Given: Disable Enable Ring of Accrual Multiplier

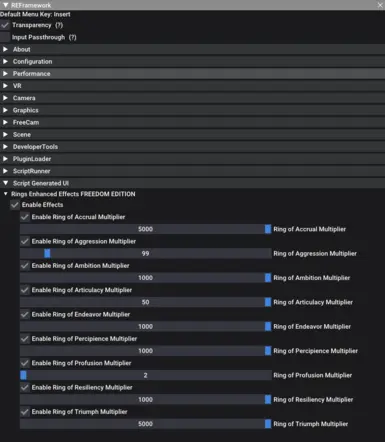Looking at the screenshot, I should pos(25,217).
